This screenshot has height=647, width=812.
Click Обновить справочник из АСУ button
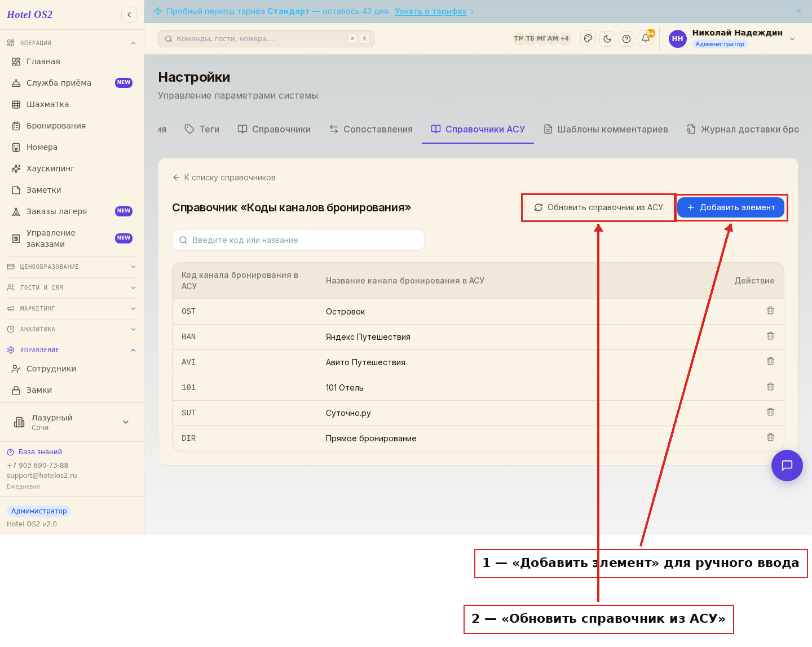[x=598, y=207]
